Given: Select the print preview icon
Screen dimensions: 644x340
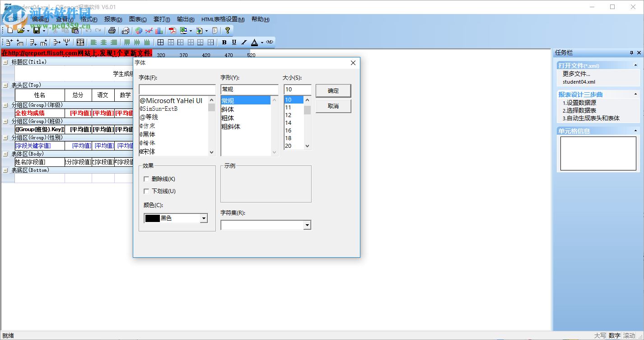Looking at the screenshot, I should 125,30.
